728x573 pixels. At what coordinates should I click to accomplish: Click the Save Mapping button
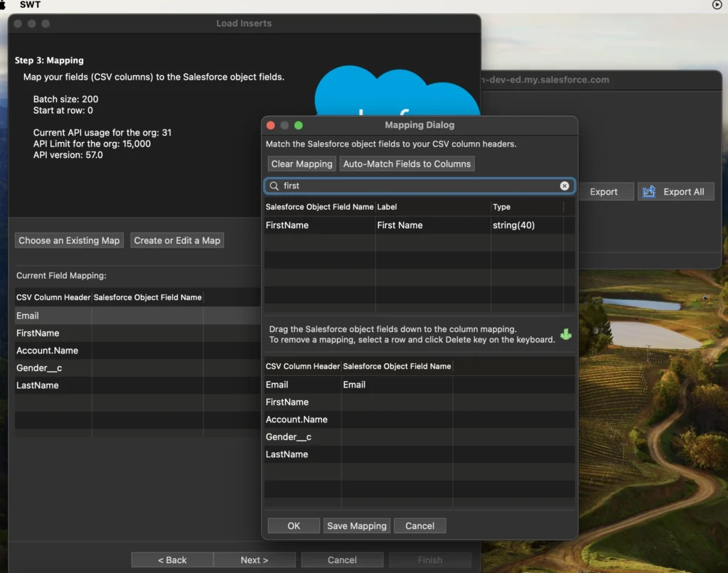[x=357, y=525]
